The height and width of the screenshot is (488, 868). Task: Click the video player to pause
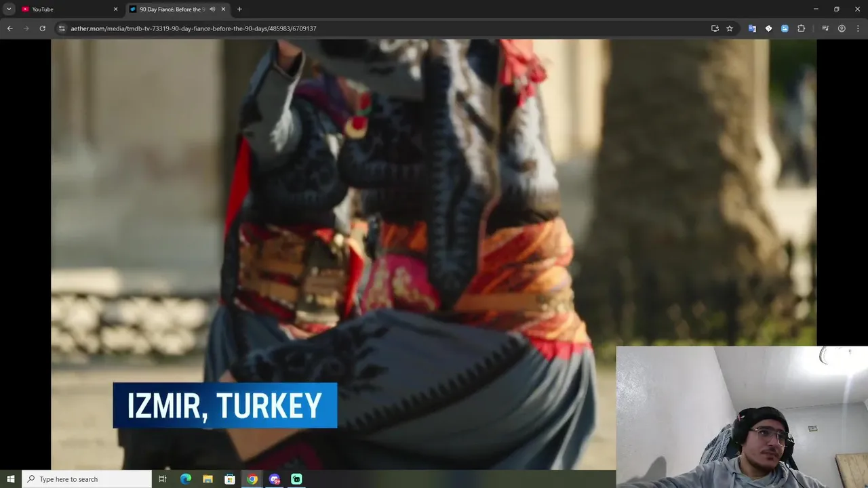[x=434, y=254]
